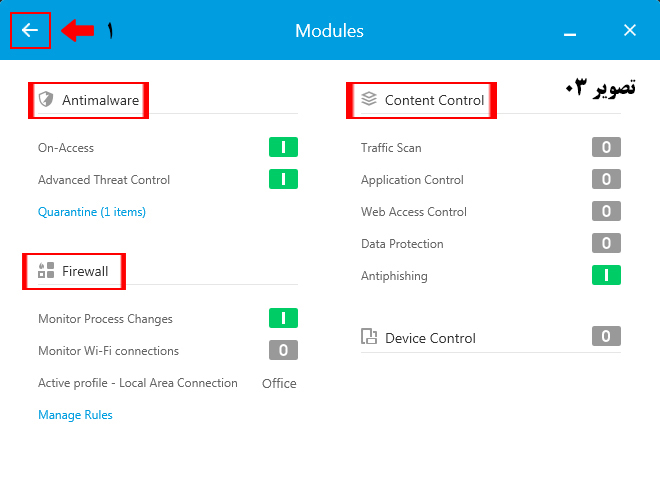Switch on Data Protection
The height and width of the screenshot is (480, 660).
click(606, 243)
